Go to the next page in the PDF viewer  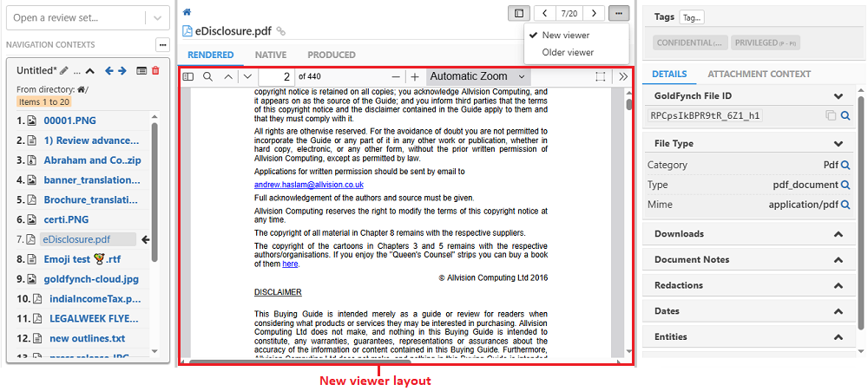tap(247, 76)
